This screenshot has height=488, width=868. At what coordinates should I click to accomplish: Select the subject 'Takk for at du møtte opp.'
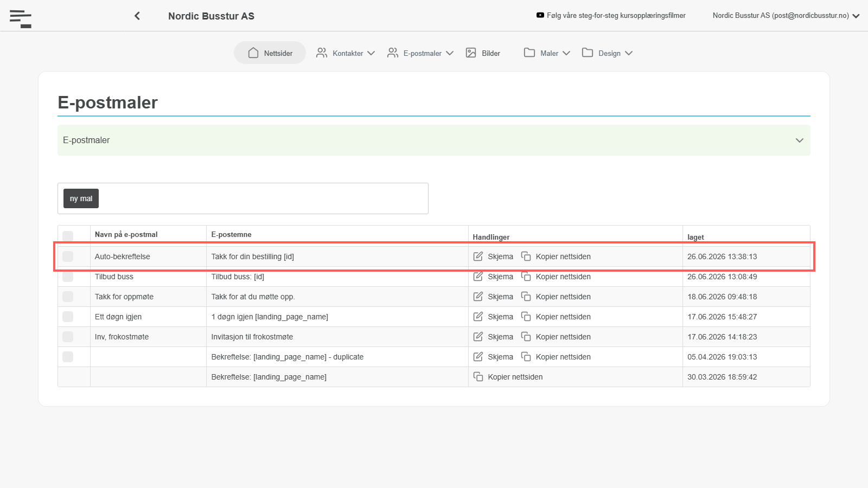(x=253, y=297)
